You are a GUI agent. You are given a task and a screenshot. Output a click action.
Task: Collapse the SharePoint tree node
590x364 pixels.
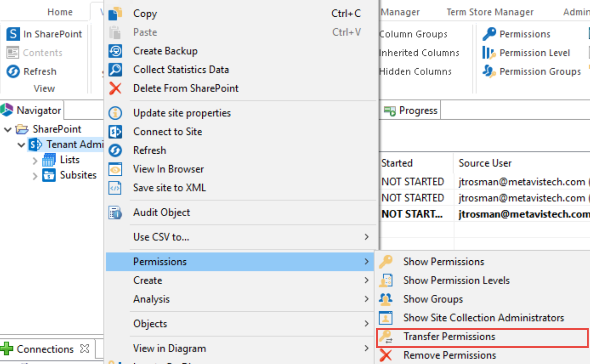(7, 129)
